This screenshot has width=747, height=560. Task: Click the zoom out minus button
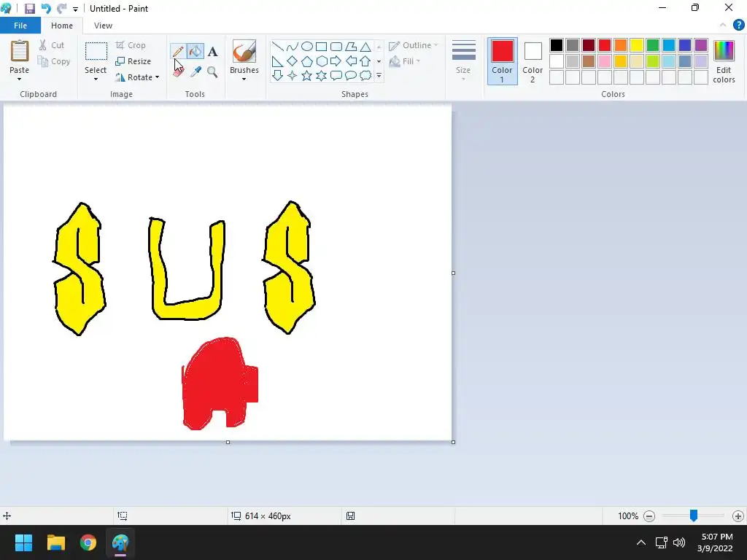[x=649, y=516]
